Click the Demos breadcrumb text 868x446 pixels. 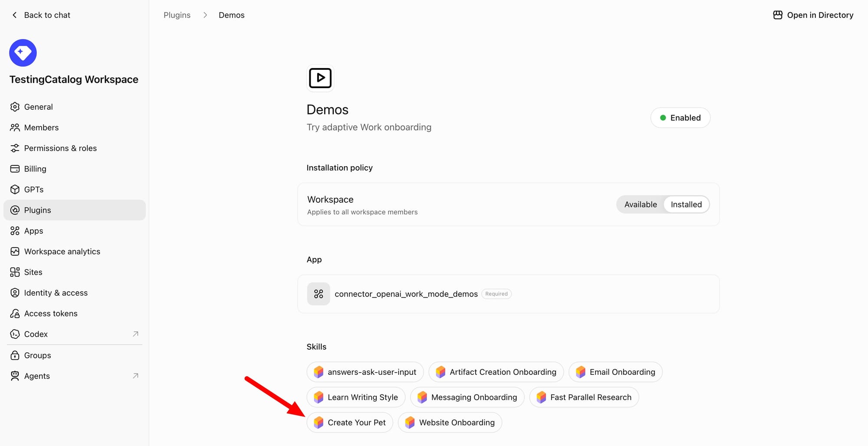(x=231, y=15)
